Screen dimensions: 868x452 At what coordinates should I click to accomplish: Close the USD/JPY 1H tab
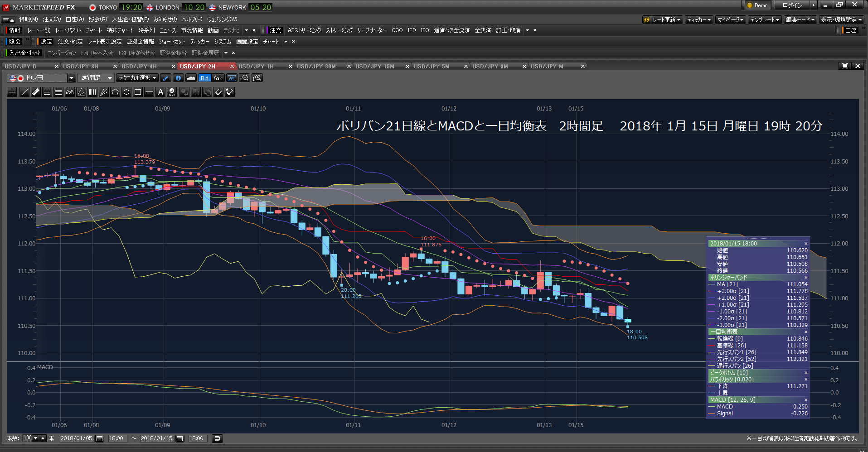[x=290, y=67]
